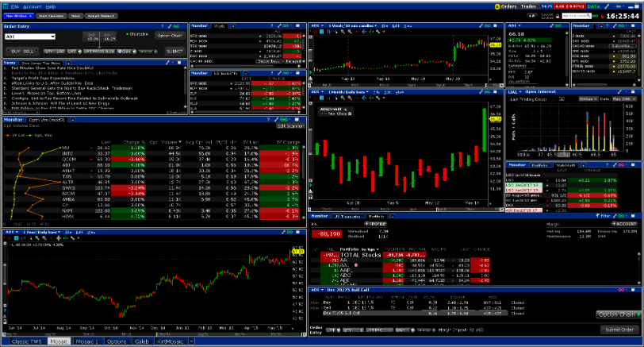The width and height of the screenshot is (644, 347).
Task: Open the Account menu
Action: (32, 6)
